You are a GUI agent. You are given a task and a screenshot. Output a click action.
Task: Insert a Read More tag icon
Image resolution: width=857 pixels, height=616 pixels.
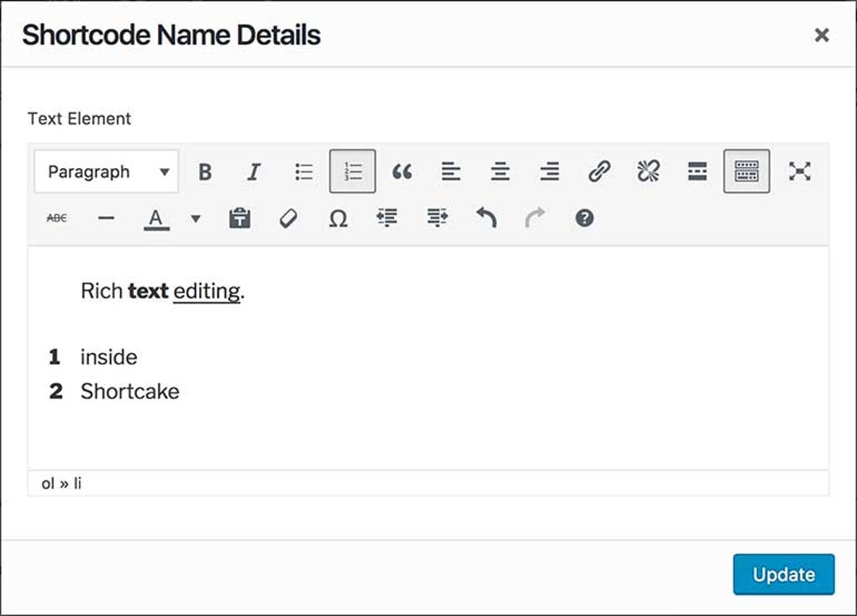[x=697, y=171]
